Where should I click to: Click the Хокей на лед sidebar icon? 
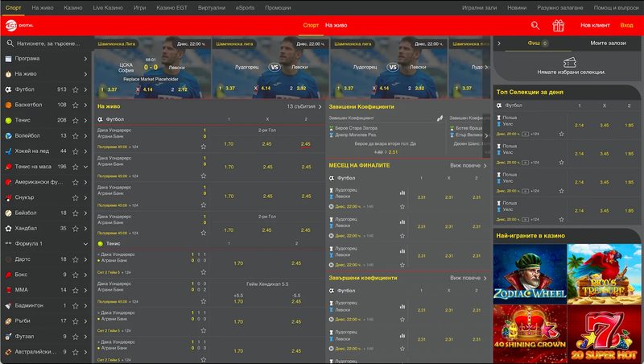tap(8, 151)
